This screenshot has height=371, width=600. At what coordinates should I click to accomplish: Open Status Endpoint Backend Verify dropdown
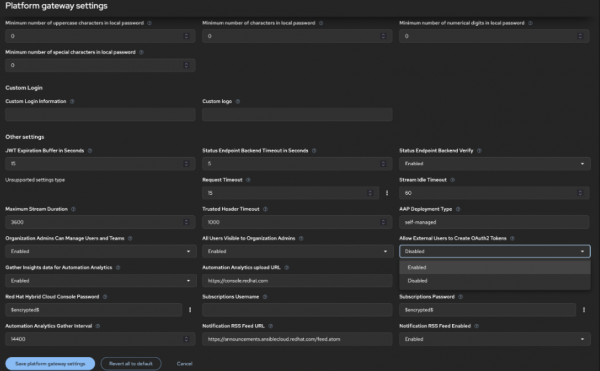(x=494, y=164)
